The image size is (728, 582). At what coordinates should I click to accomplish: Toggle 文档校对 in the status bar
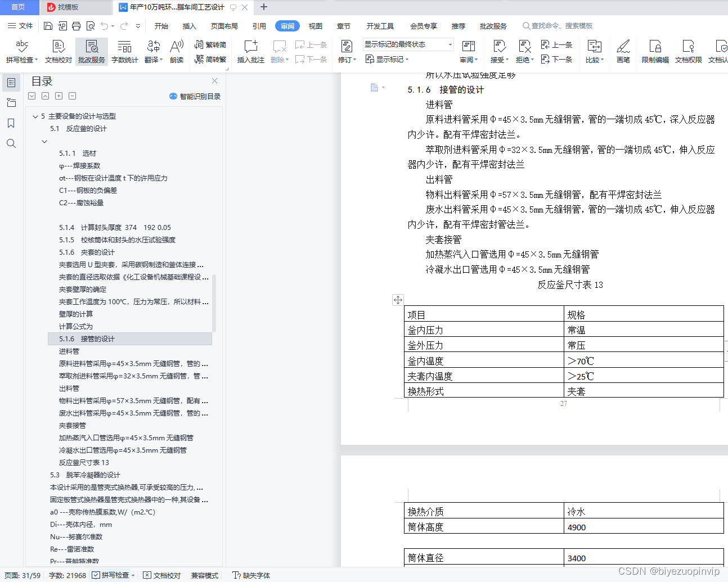tap(162, 575)
